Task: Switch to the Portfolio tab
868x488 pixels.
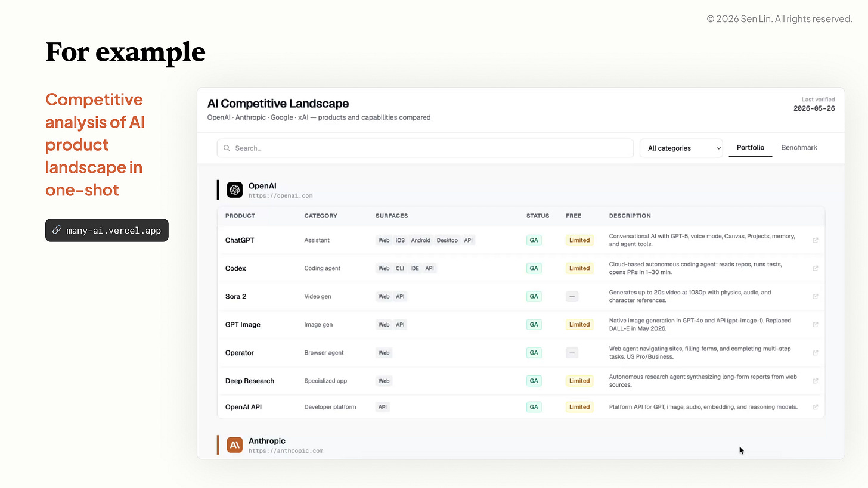Action: tap(751, 148)
